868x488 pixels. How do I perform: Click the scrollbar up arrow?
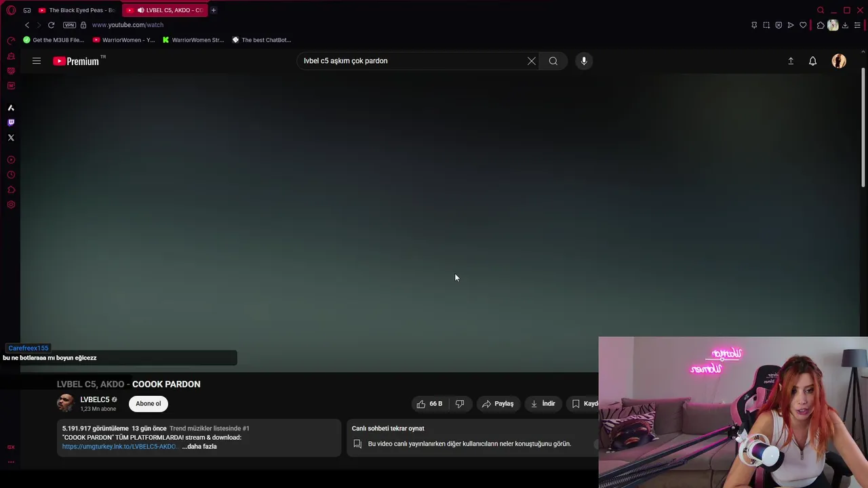click(863, 52)
